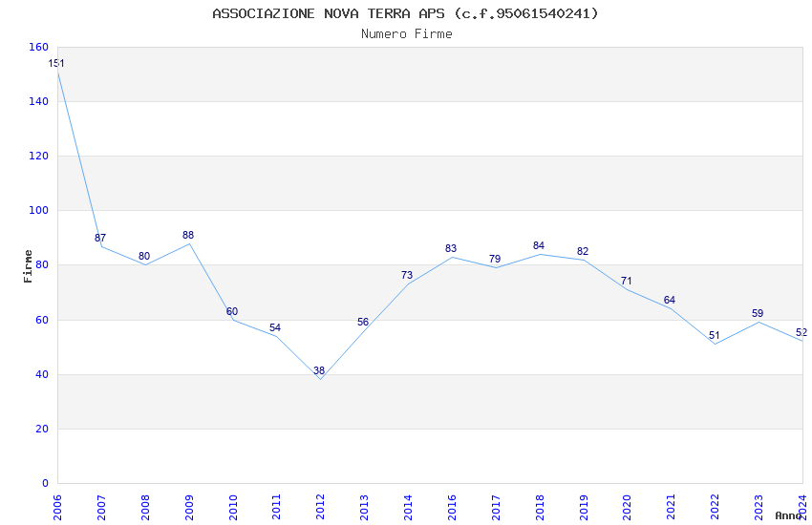The height and width of the screenshot is (525, 812).
Task: Click the year 2018 on the x-axis
Action: 540,508
